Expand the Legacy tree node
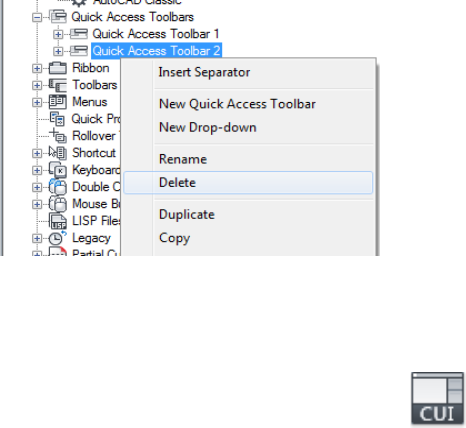Screen dimensions: 466x428 click(37, 238)
